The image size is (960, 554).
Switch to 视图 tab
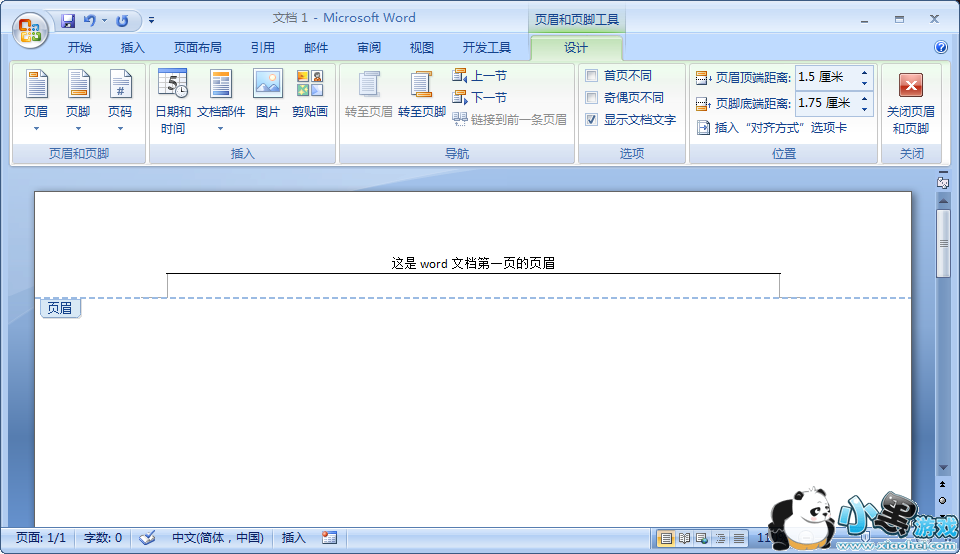(421, 48)
